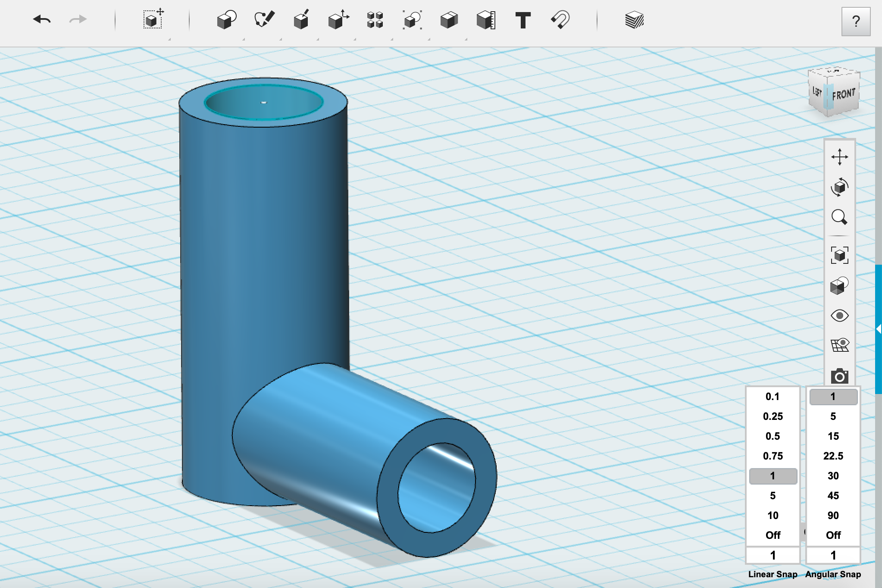The height and width of the screenshot is (588, 882).
Task: Expand the Pattern dropdown arrow
Action: [392, 39]
